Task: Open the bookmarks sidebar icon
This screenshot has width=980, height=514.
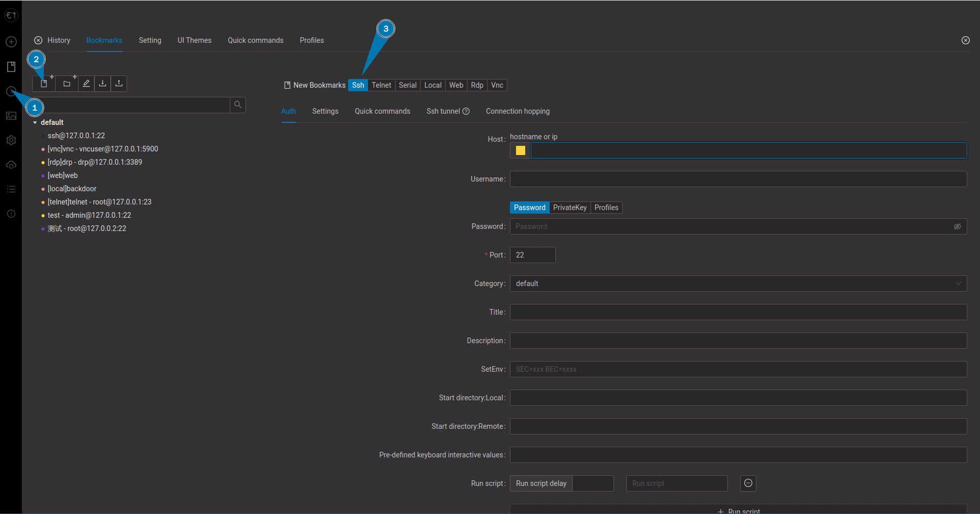Action: click(x=11, y=66)
